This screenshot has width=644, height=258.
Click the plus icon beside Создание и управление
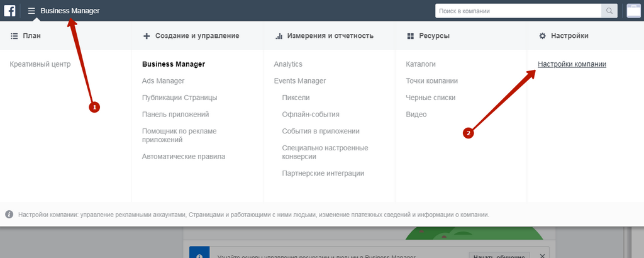coord(147,36)
